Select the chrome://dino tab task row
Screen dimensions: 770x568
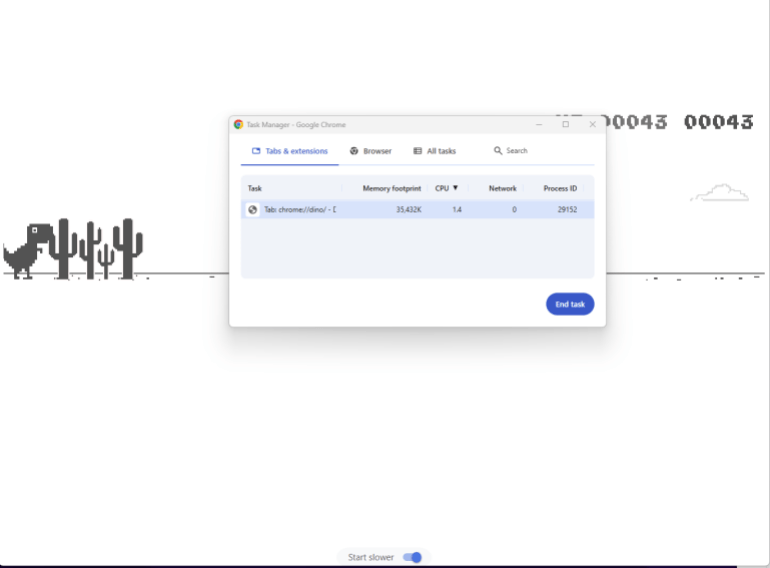click(x=417, y=210)
